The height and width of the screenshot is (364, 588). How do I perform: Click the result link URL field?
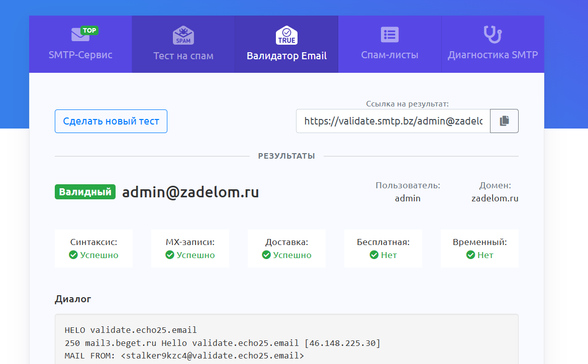coord(393,121)
